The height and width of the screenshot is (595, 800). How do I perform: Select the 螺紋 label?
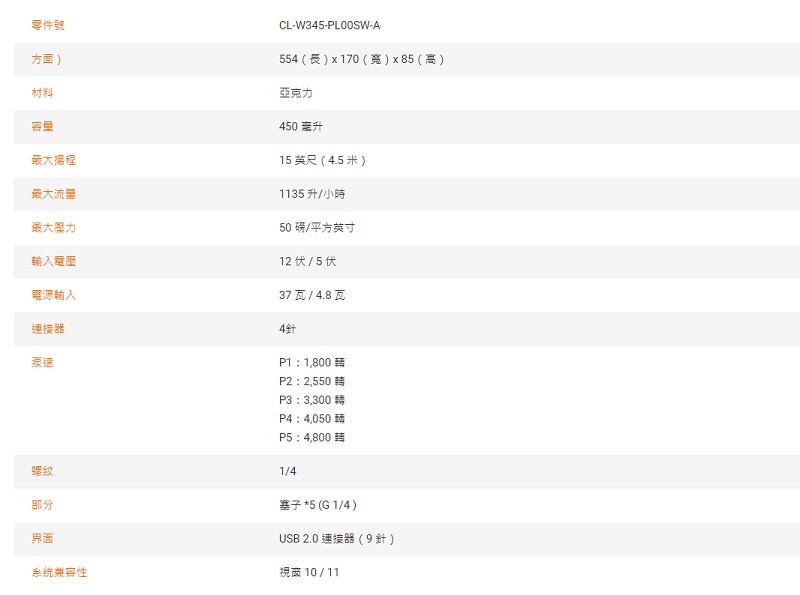pyautogui.click(x=42, y=471)
